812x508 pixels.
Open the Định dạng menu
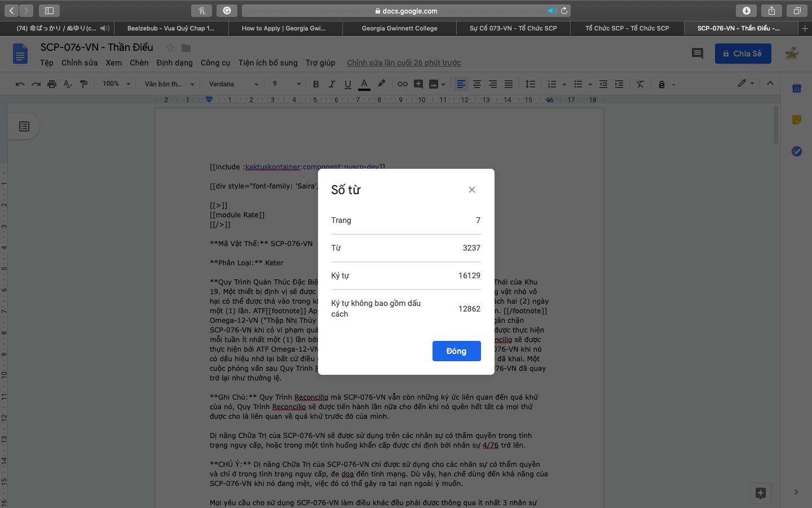(x=174, y=63)
